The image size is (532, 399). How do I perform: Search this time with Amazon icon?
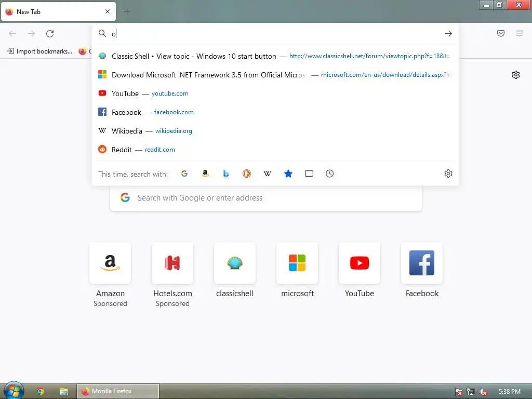205,174
